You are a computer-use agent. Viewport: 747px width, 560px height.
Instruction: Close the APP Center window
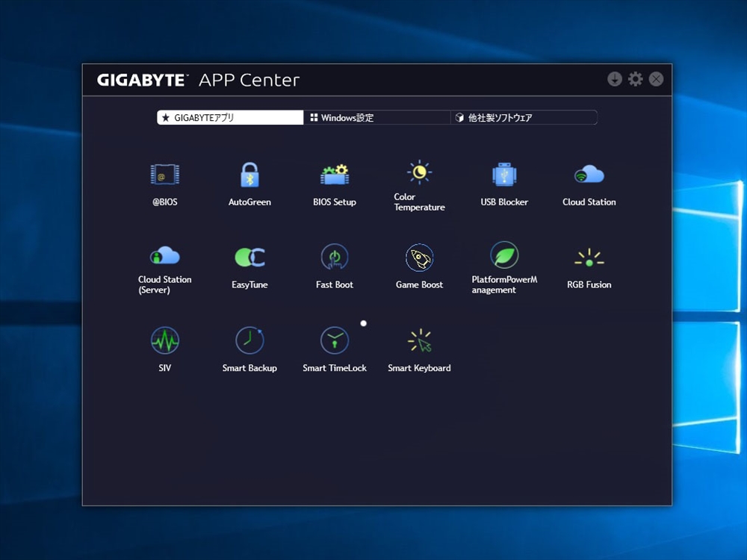coord(656,79)
